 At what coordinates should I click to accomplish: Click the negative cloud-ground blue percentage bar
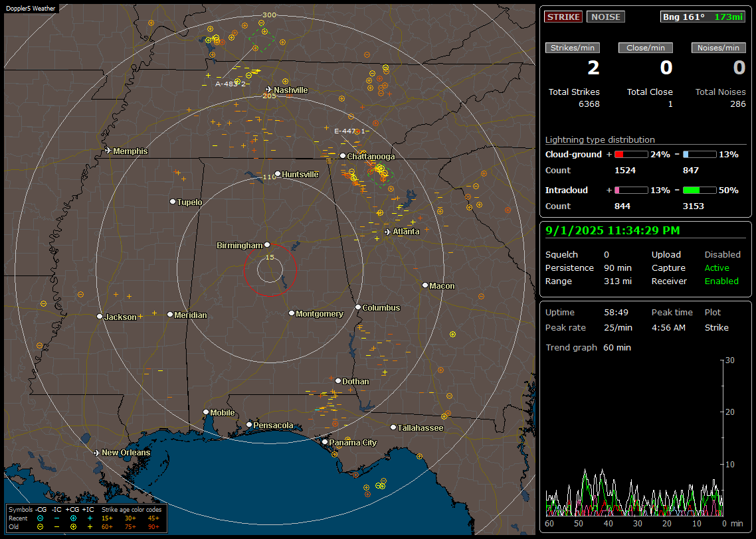pos(700,155)
